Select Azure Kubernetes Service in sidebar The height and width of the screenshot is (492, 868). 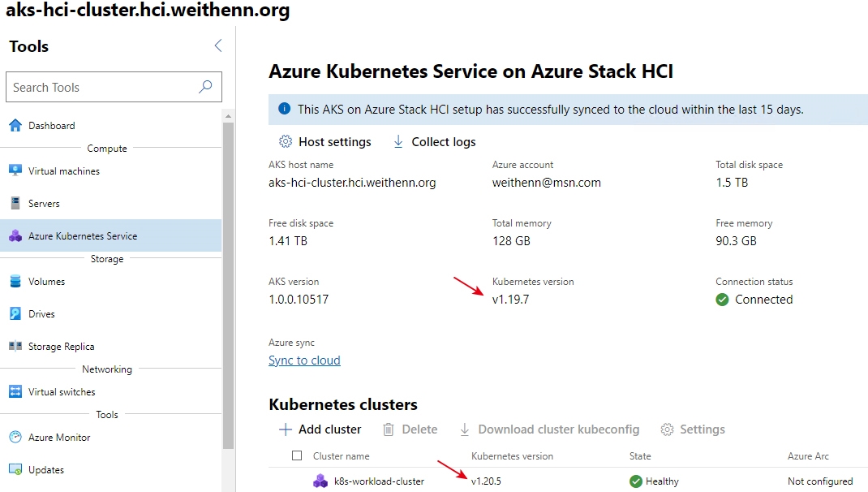coord(110,236)
